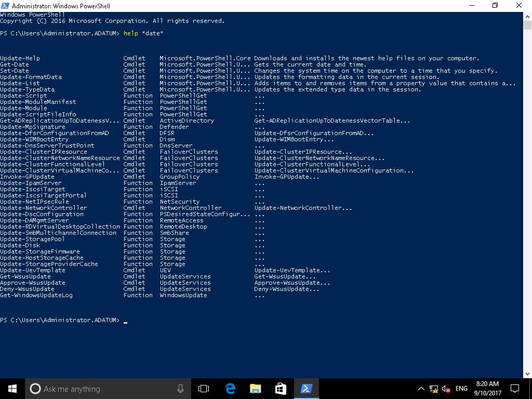Open the Windows Start menu
This screenshot has height=399, width=532.
[12, 388]
